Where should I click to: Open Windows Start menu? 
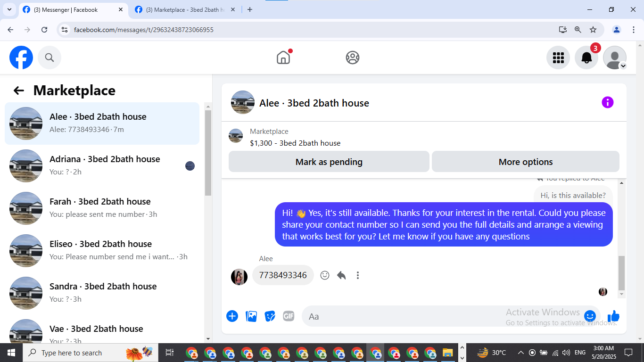pos(11,353)
